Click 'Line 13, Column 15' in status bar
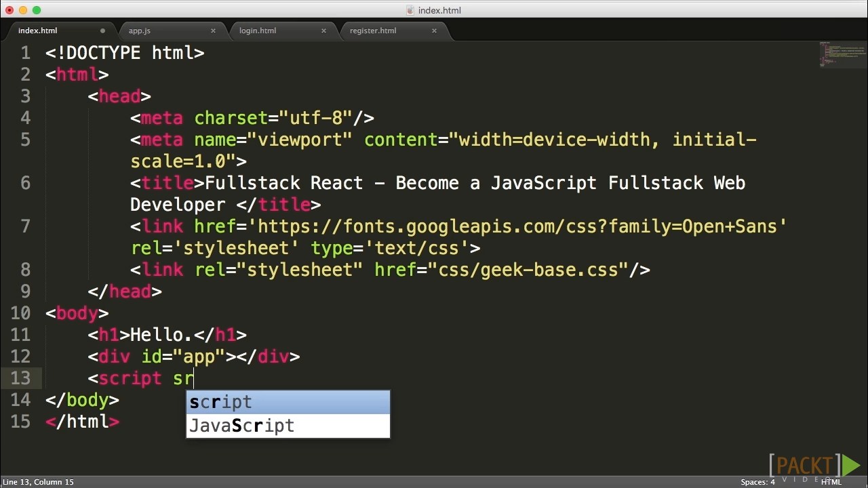 point(38,482)
